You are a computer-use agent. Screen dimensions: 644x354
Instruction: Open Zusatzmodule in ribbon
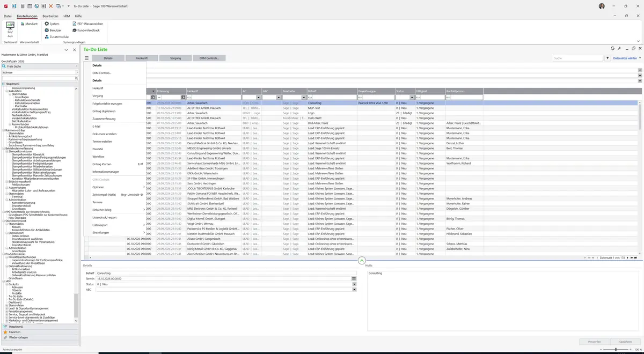[57, 37]
